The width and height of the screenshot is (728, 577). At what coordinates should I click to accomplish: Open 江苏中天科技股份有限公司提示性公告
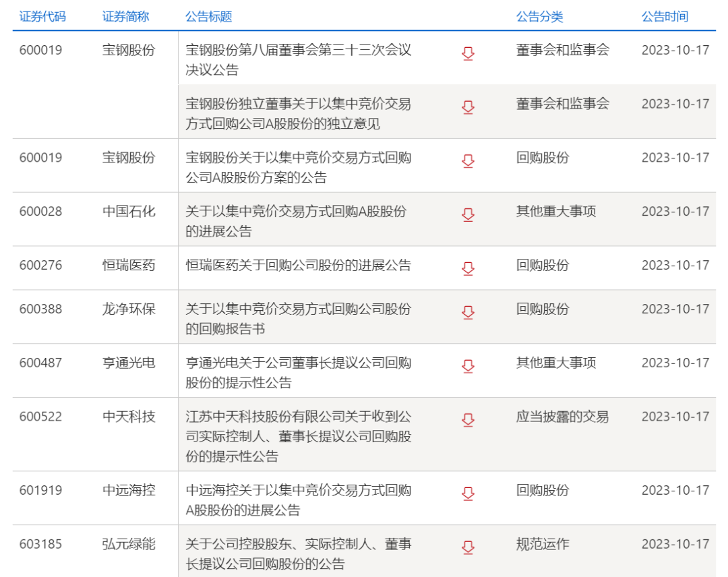[x=299, y=436]
